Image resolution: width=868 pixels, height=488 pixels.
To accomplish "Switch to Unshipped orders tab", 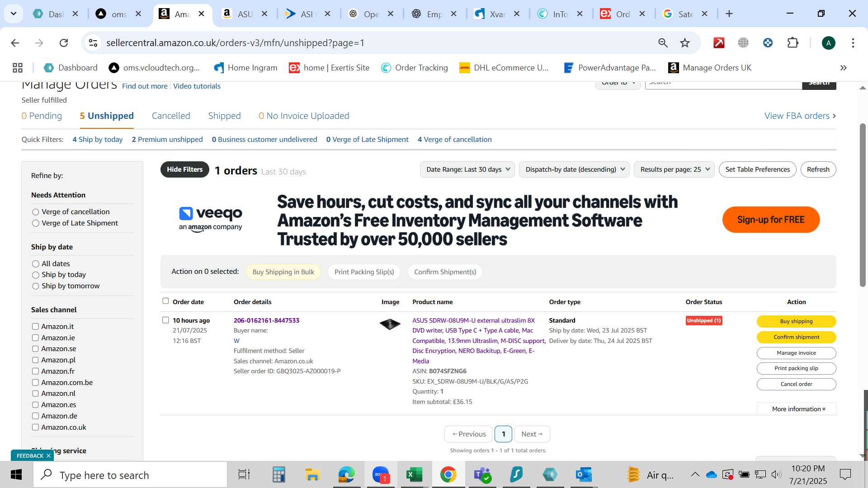I will coord(107,116).
